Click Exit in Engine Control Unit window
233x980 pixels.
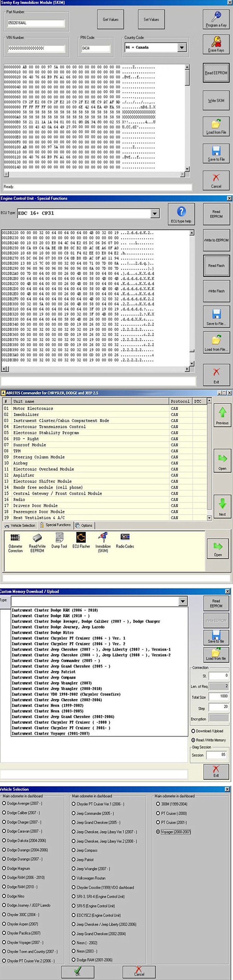[x=216, y=375]
